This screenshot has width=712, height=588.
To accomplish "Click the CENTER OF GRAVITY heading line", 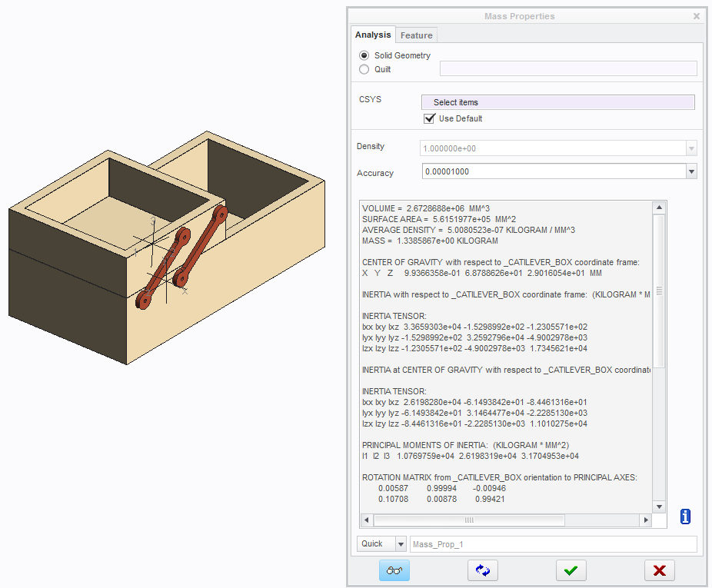I will (x=501, y=262).
